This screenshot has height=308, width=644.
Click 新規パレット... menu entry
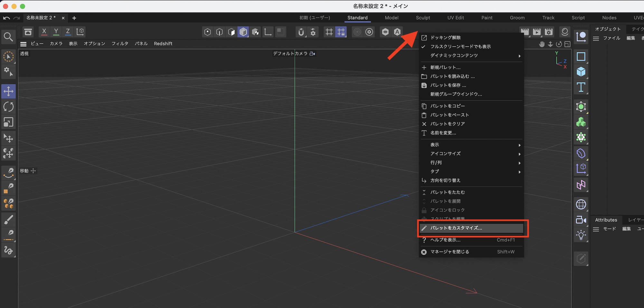(445, 68)
